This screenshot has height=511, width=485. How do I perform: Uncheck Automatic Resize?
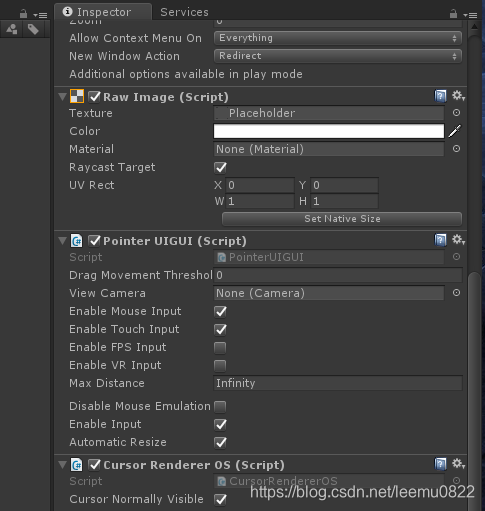220,442
